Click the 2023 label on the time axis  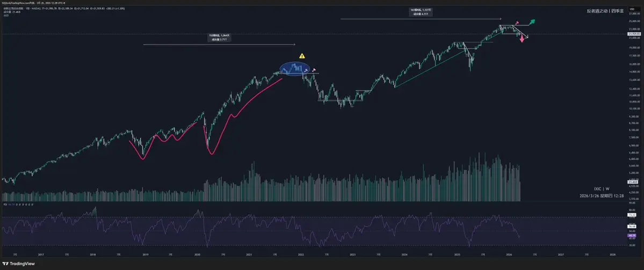(352, 255)
